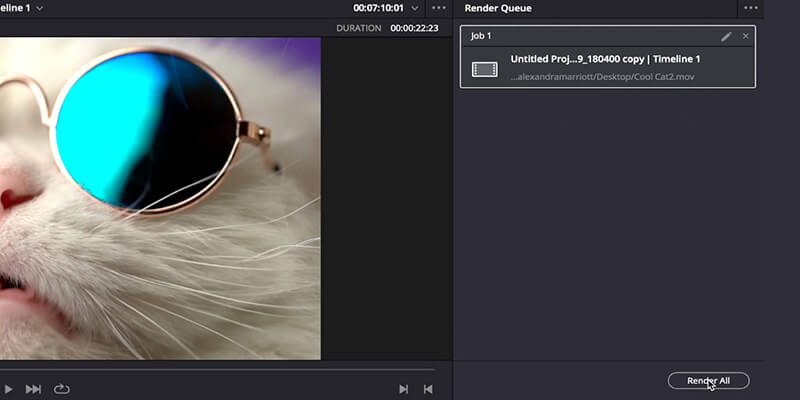Click the viewer scrub bar

click(218, 369)
